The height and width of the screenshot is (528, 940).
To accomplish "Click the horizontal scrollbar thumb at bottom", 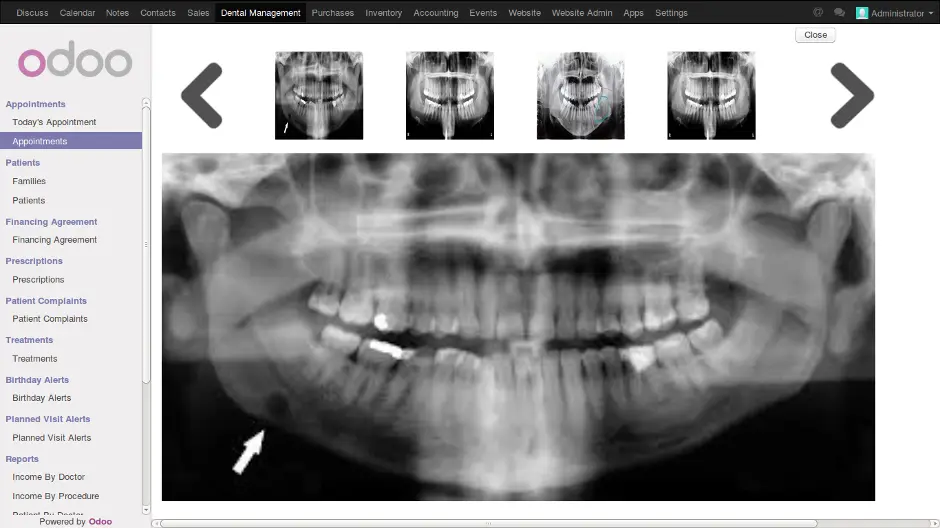I will pos(489,524).
